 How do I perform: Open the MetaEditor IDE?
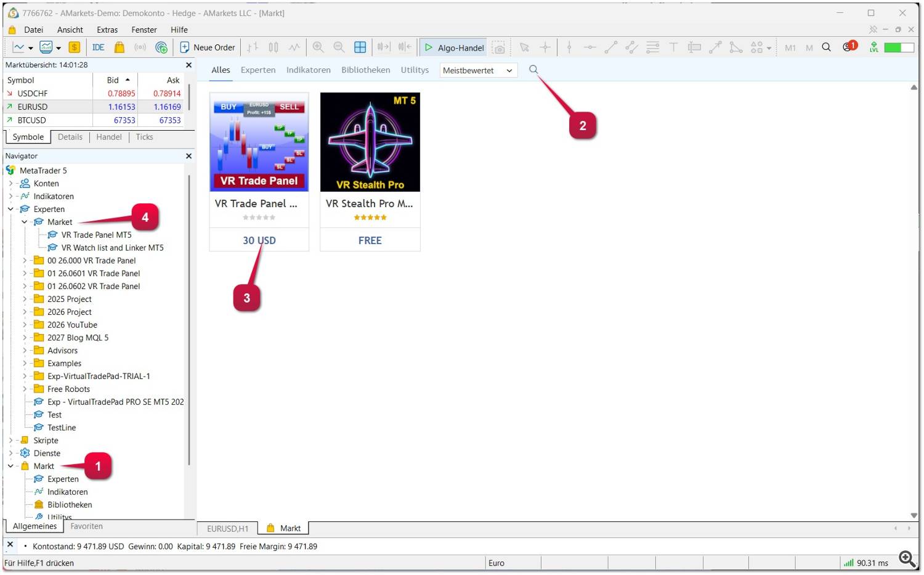[98, 47]
